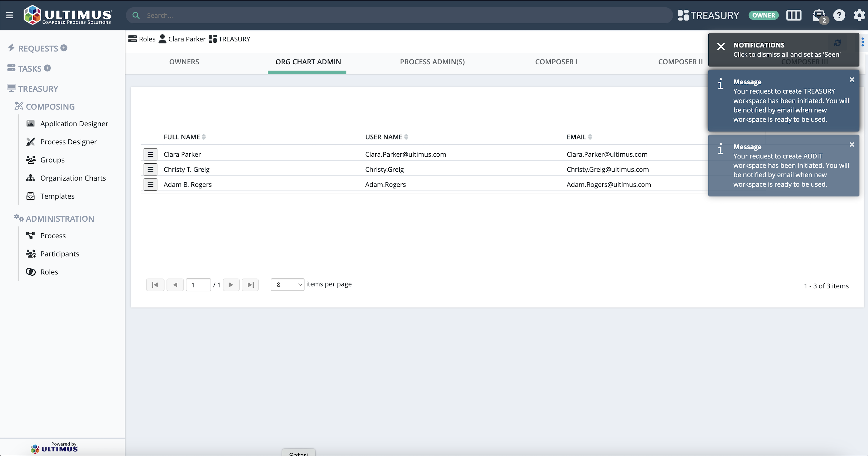
Task: Open the help question mark icon
Action: (x=839, y=15)
